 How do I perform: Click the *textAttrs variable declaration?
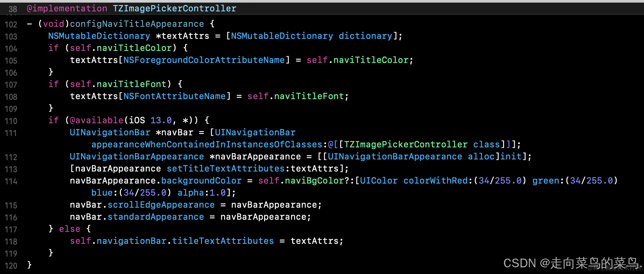pyautogui.click(x=182, y=36)
